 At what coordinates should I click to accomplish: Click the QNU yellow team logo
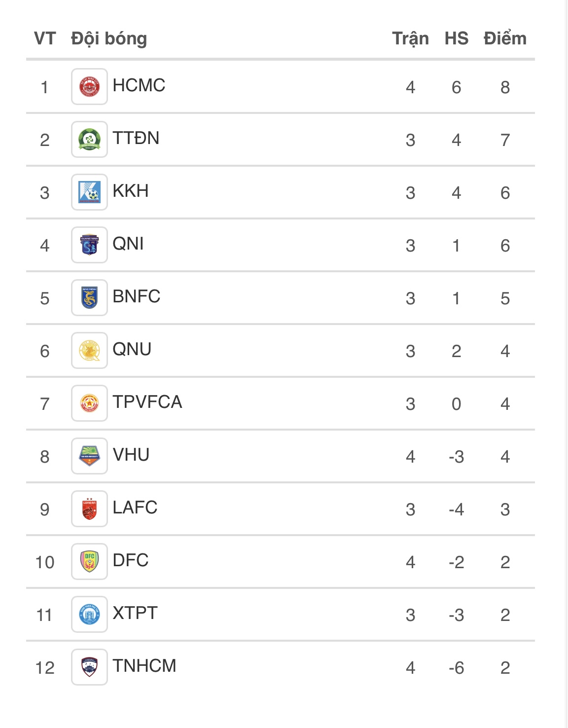89,351
